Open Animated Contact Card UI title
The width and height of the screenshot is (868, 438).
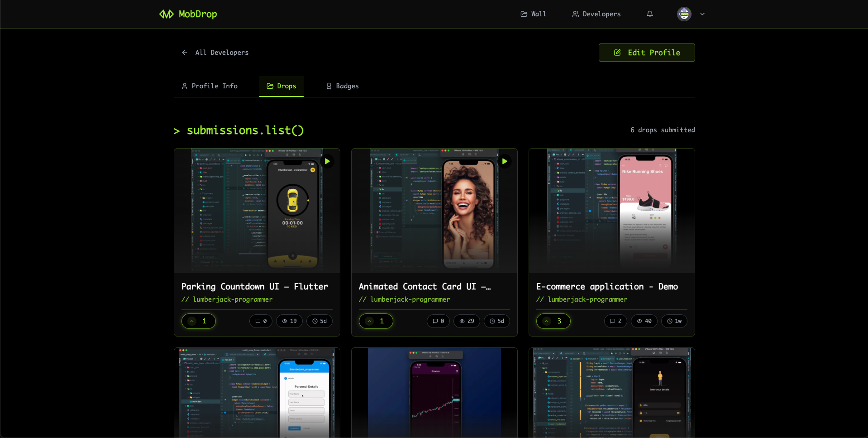(425, 286)
